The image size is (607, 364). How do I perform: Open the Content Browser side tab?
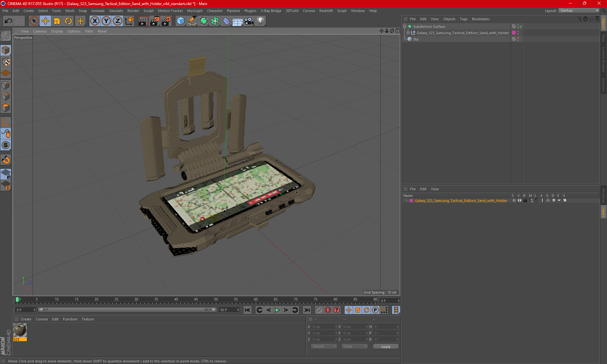click(604, 59)
